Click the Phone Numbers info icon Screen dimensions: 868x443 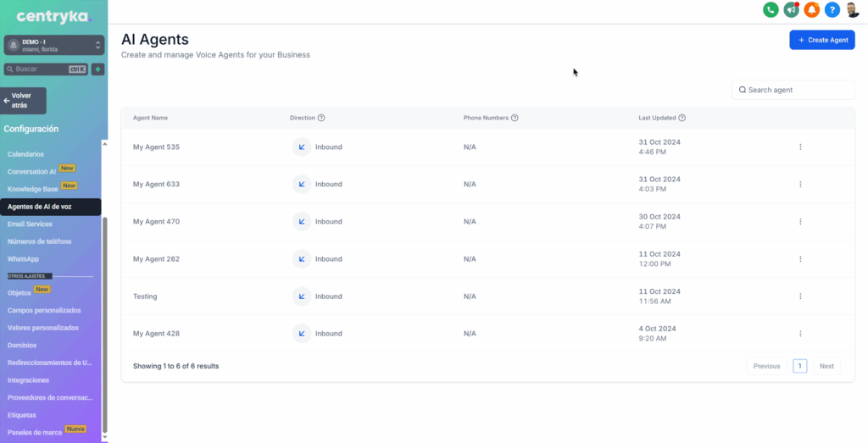pos(515,118)
